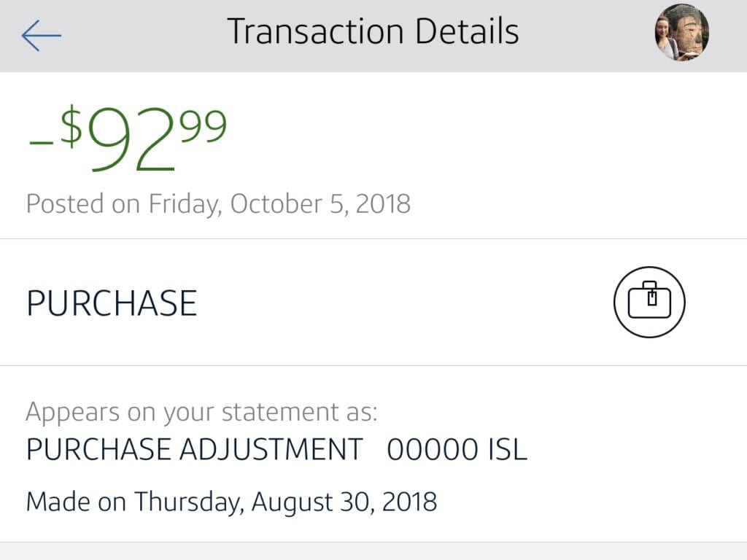Tap the 00000 code in description
The height and width of the screenshot is (560, 747).
click(432, 450)
